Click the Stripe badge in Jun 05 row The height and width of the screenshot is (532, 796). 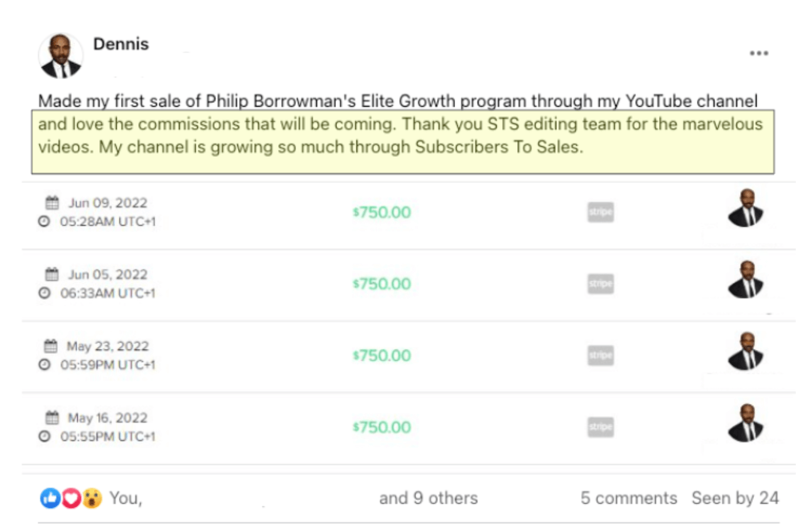[x=600, y=284]
